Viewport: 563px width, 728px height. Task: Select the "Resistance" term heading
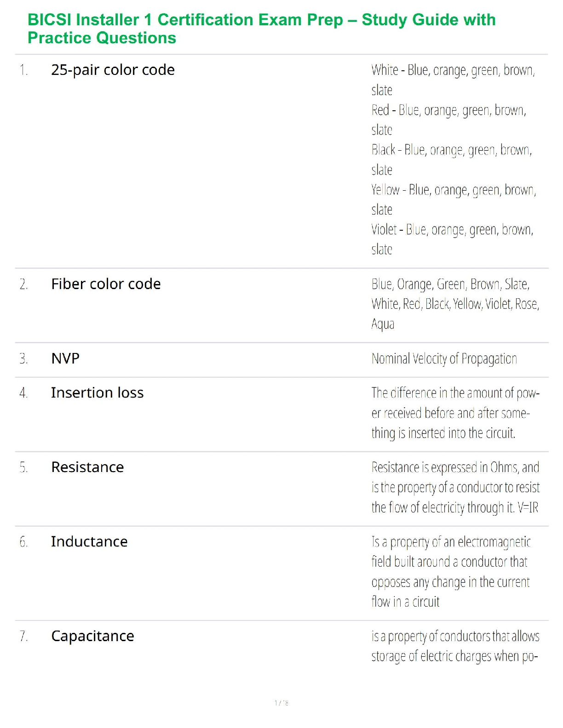[87, 467]
